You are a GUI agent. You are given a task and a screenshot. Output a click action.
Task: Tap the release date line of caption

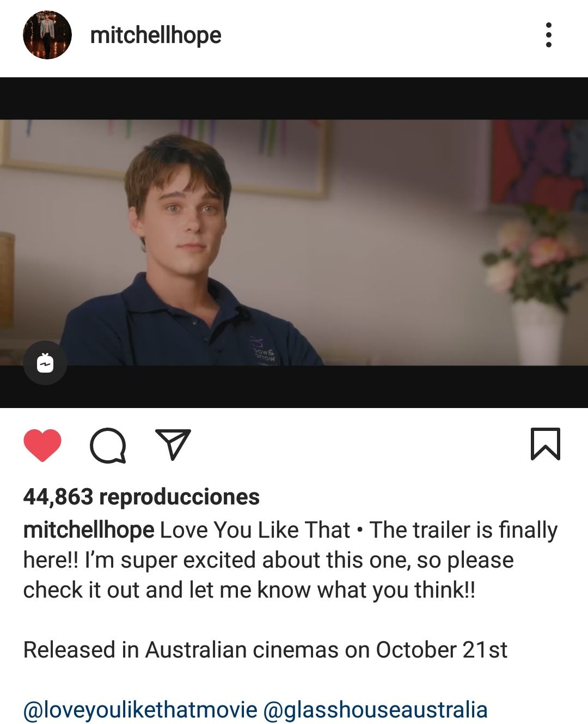[265, 650]
